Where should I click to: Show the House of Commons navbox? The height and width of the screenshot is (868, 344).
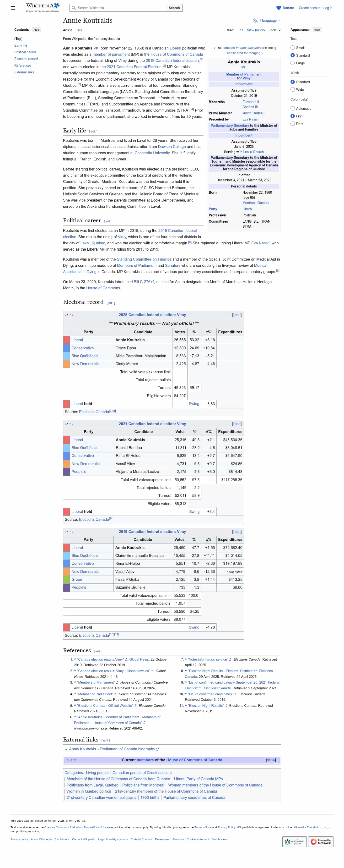pos(271,760)
